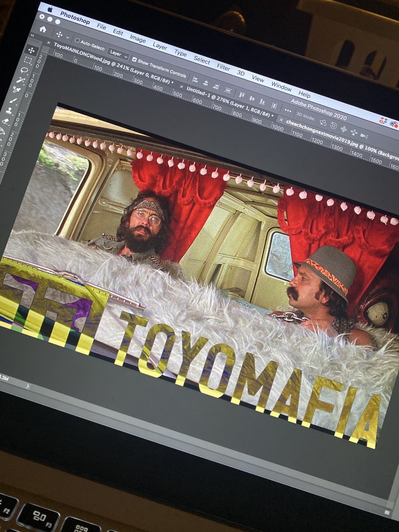Image resolution: width=399 pixels, height=532 pixels.
Task: Open the Select menu
Action: (202, 60)
